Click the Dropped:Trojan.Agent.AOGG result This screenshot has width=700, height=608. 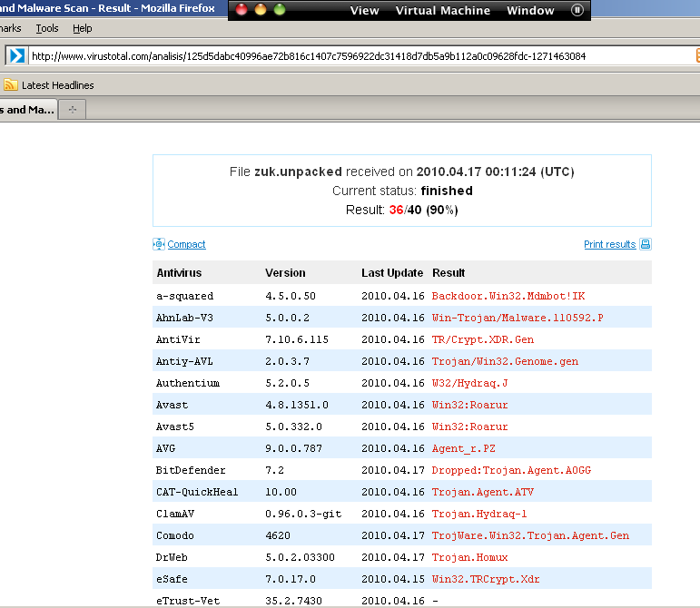click(x=511, y=470)
